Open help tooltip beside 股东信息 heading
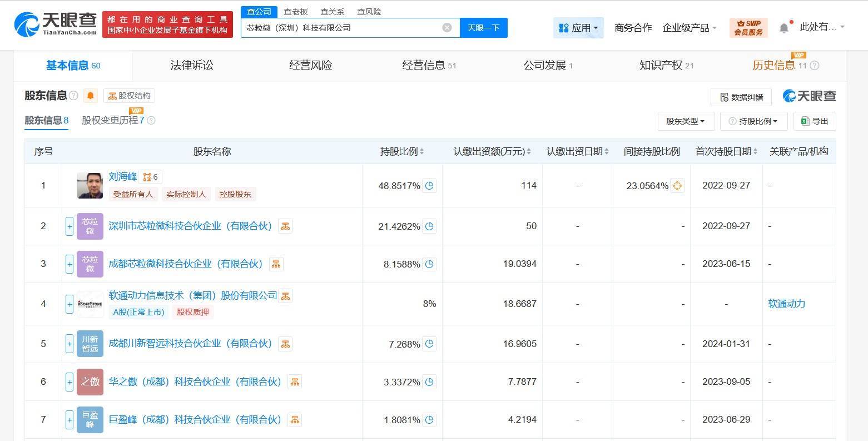The height and width of the screenshot is (441, 868). tap(73, 96)
